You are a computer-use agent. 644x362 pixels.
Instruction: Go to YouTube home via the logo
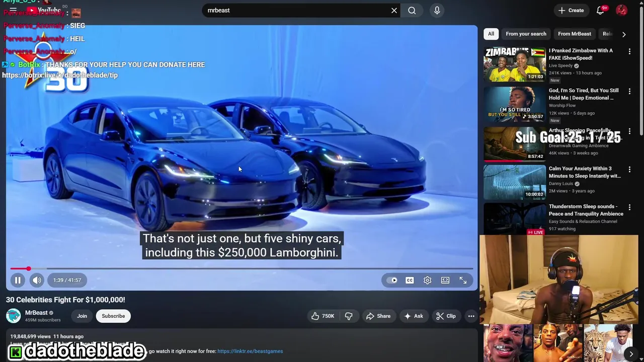(x=44, y=10)
